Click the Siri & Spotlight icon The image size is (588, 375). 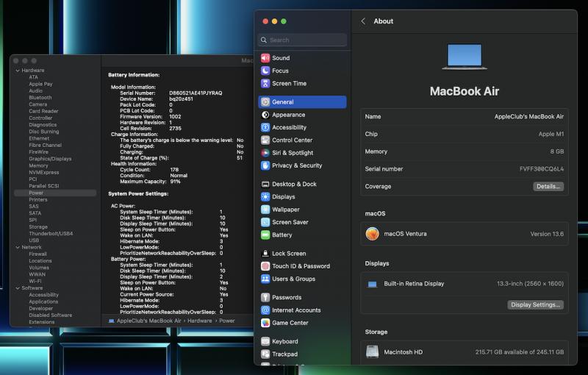265,153
